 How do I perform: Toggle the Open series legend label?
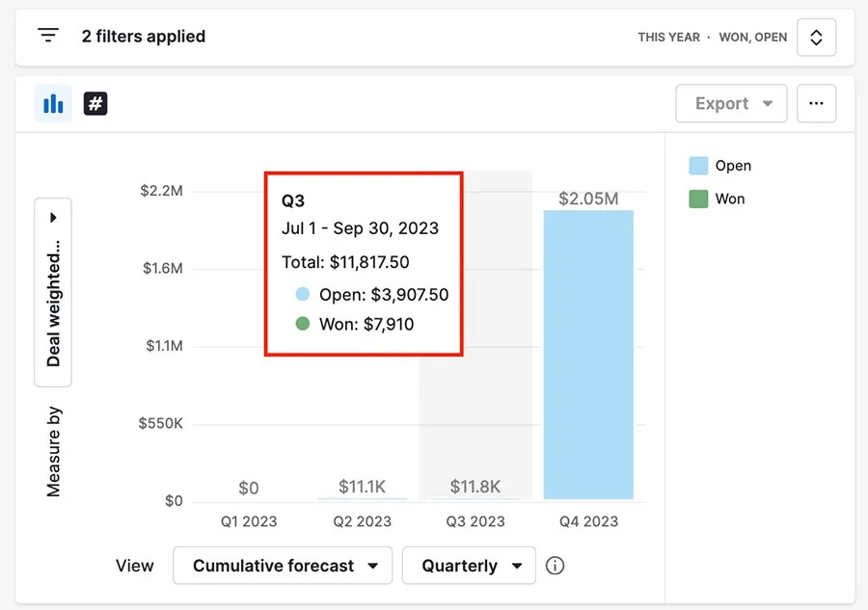tap(733, 166)
